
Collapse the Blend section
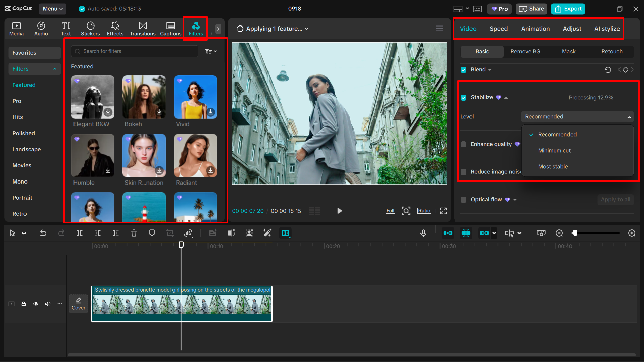point(490,69)
